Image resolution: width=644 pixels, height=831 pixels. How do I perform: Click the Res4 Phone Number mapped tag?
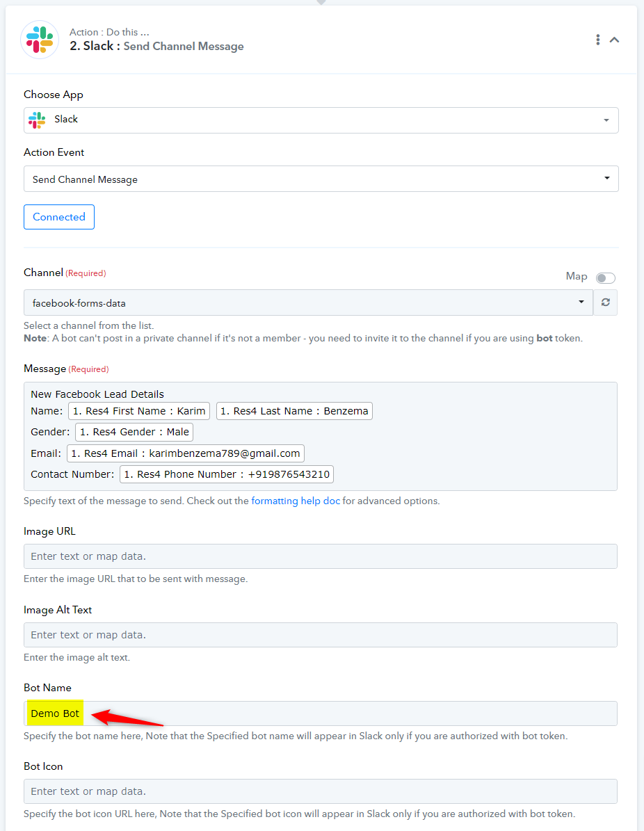pos(227,474)
